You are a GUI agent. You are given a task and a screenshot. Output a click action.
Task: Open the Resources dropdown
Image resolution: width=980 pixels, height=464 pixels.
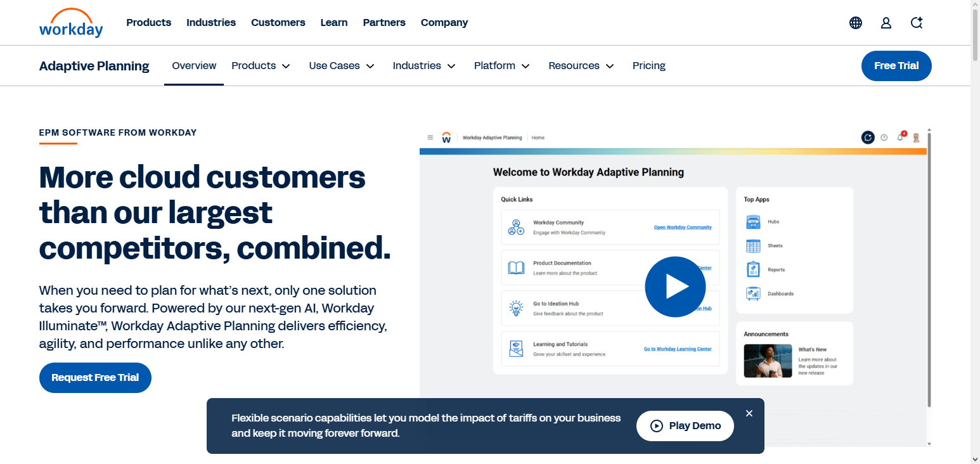click(581, 65)
